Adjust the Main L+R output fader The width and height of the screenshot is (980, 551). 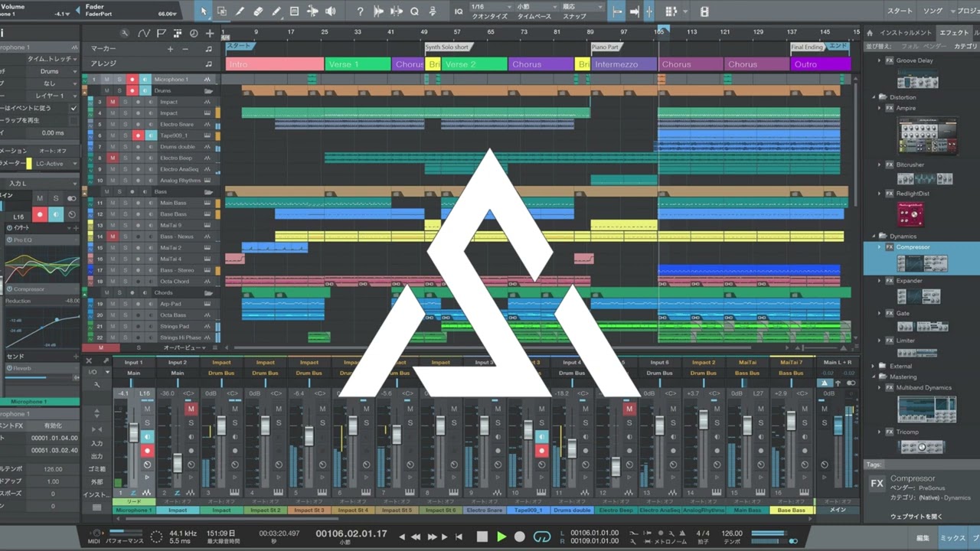point(838,425)
